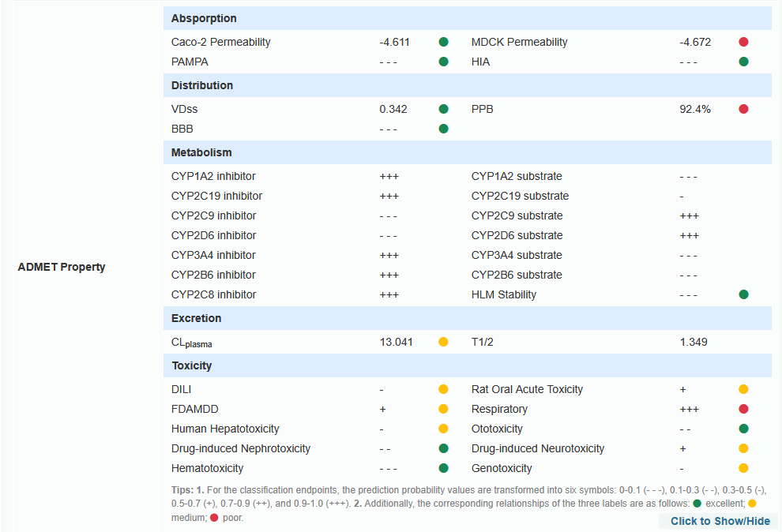Viewport: 782px width, 532px height.
Task: Click the Click to Show/Hide button
Action: (x=720, y=521)
